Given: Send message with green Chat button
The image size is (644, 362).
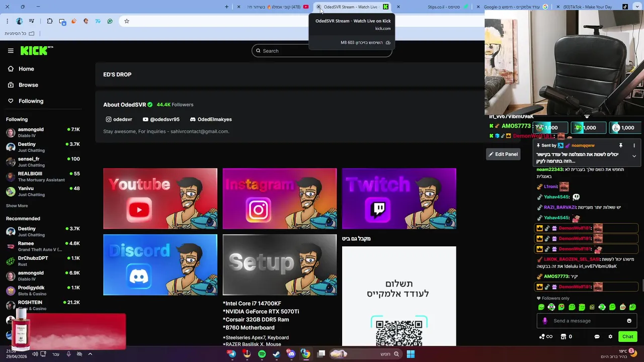Looking at the screenshot, I should 627,337.
